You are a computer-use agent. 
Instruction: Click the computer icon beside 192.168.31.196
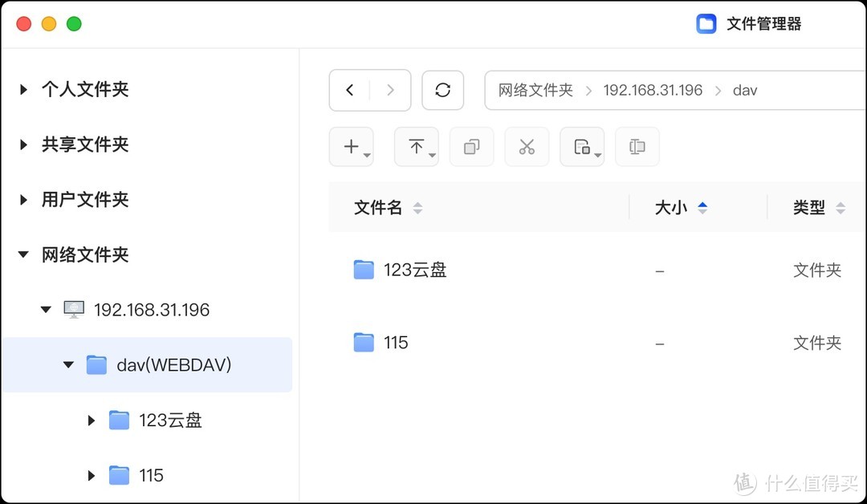(74, 309)
